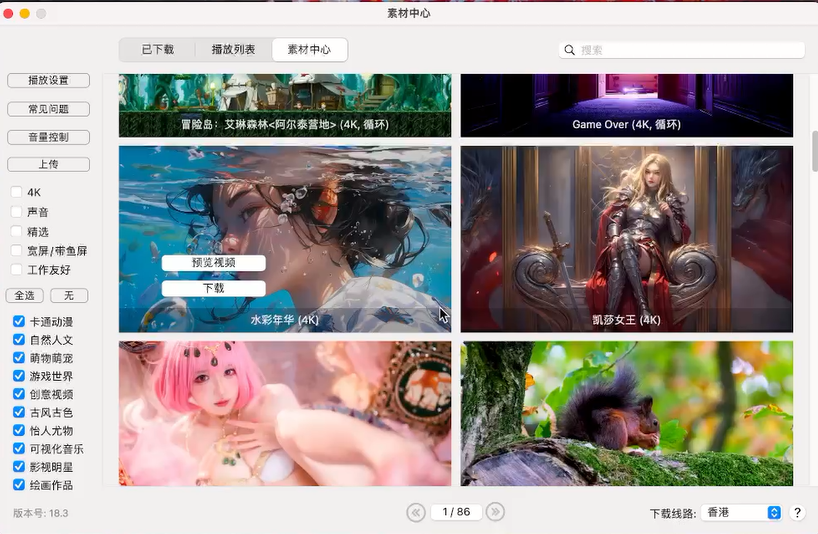
Task: Select the squirrel wallpaper thumbnail
Action: (627, 414)
